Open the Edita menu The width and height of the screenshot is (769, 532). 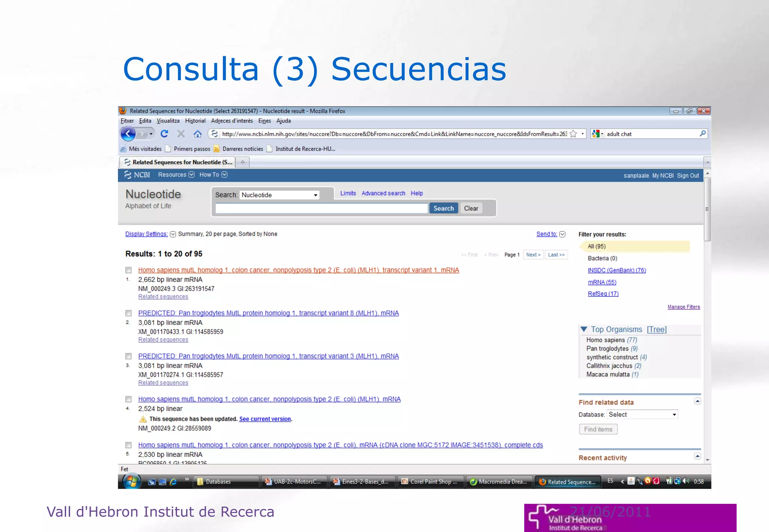145,121
